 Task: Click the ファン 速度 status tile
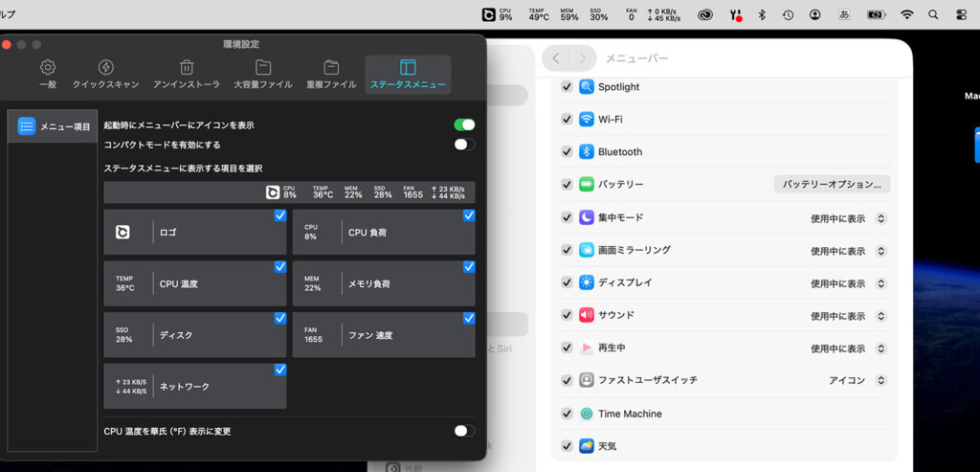tap(383, 335)
